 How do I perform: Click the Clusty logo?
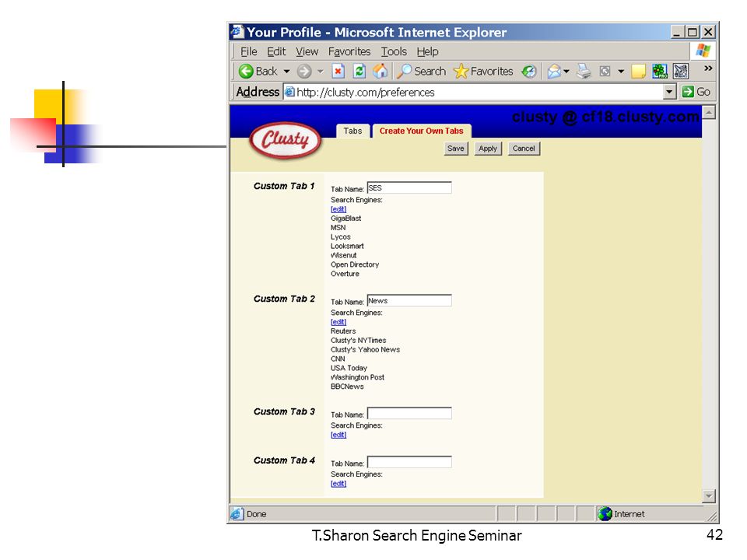pos(286,139)
